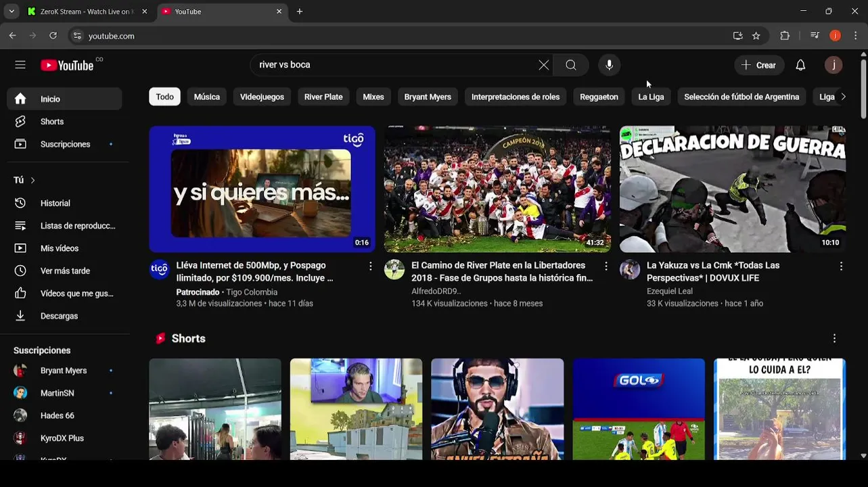Open notifications bell
This screenshot has width=868, height=487.
click(800, 65)
